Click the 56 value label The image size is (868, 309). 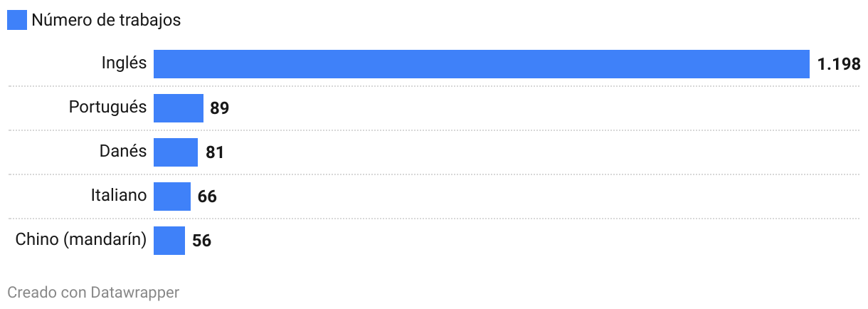pyautogui.click(x=202, y=241)
